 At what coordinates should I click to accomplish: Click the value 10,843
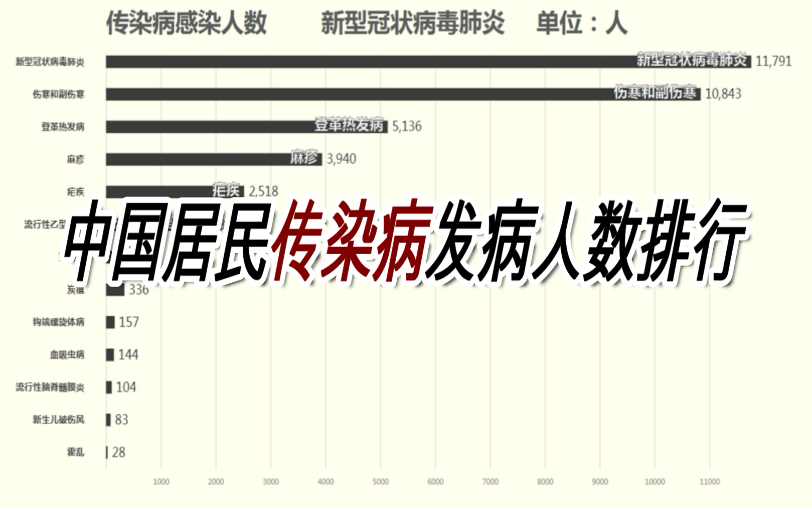tap(723, 94)
